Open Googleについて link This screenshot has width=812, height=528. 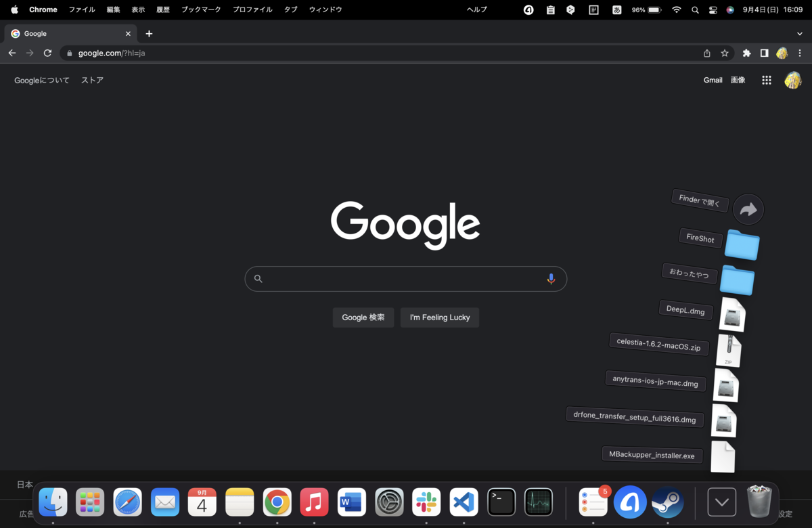[x=42, y=80]
